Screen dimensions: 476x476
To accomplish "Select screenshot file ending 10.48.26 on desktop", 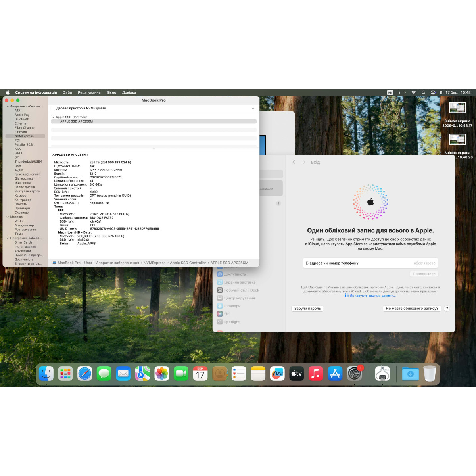I will tap(457, 146).
